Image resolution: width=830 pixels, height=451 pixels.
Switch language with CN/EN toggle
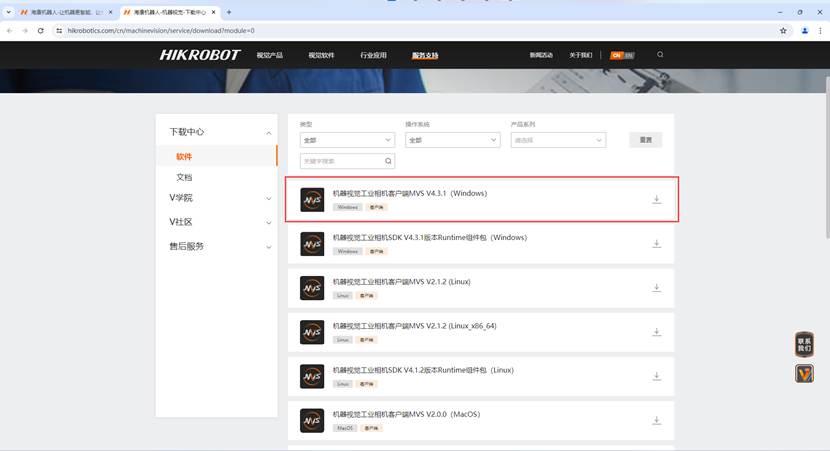(x=622, y=55)
